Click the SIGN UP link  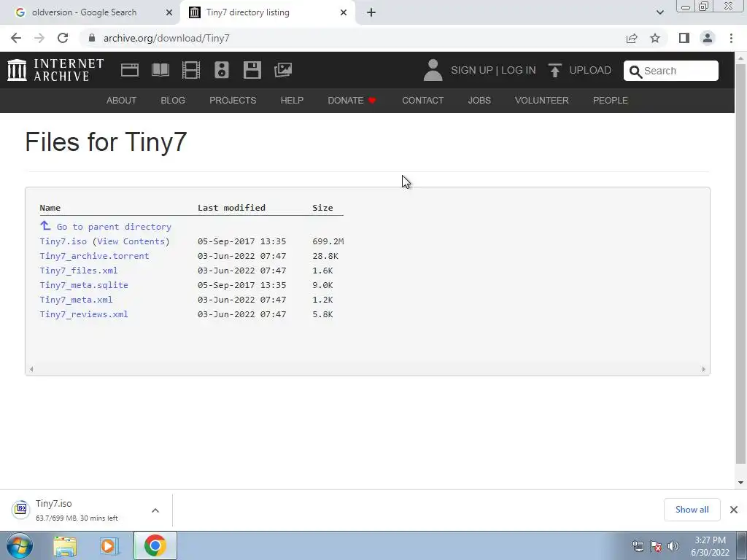coord(472,71)
